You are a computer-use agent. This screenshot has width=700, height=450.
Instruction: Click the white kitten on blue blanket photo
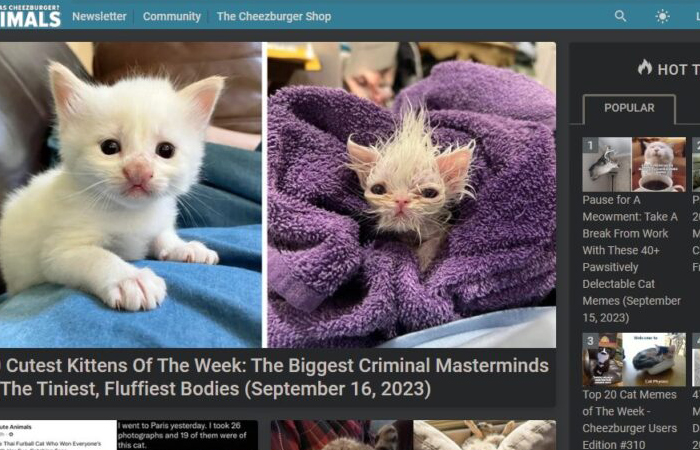click(131, 195)
